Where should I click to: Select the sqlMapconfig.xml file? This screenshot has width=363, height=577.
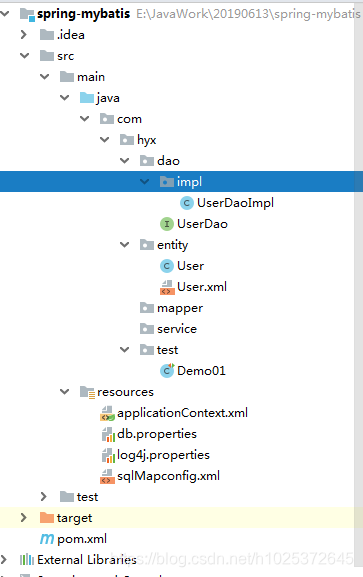click(x=168, y=476)
